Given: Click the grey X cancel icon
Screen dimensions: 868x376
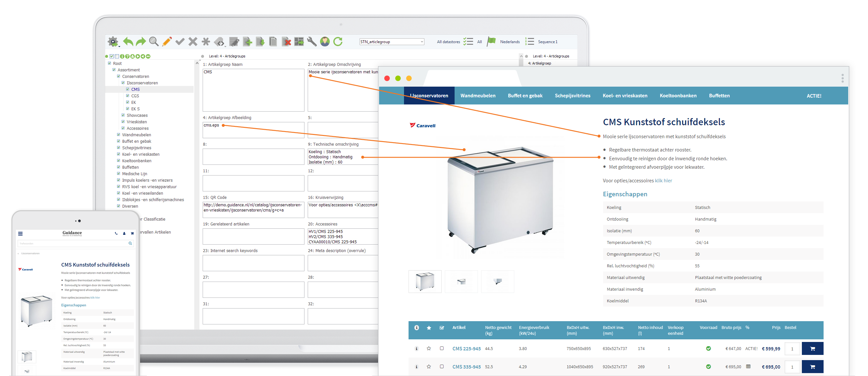Looking at the screenshot, I should point(193,42).
